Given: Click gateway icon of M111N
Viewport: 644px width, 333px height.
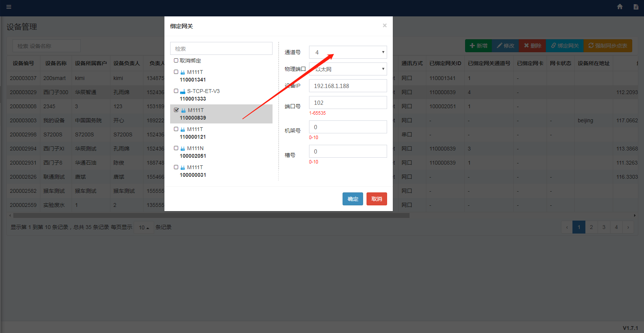Looking at the screenshot, I should (x=183, y=149).
